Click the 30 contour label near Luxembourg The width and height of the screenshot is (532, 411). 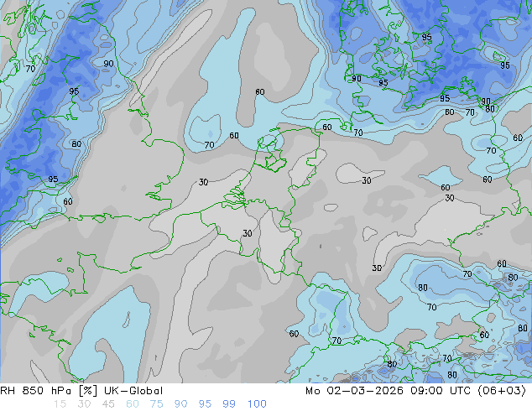(248, 233)
